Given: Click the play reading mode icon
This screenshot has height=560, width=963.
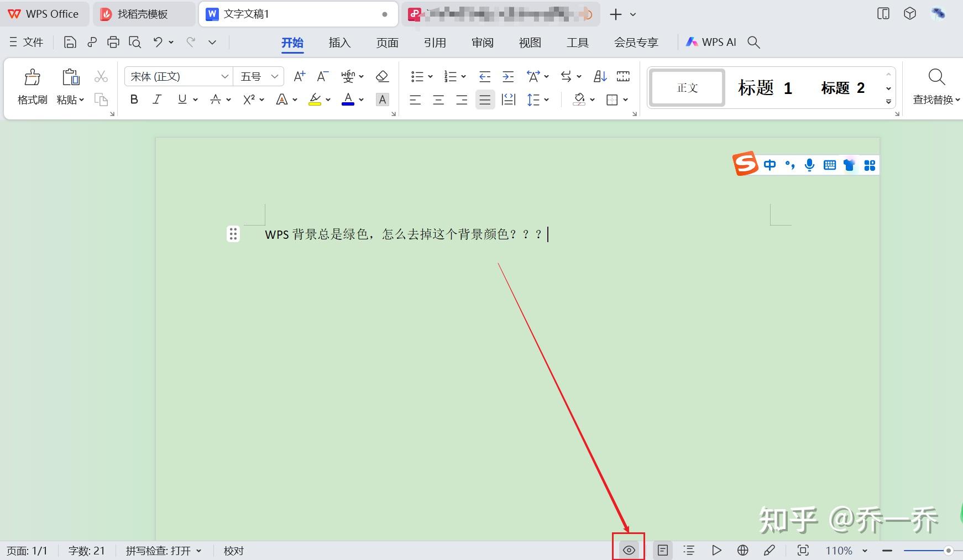Looking at the screenshot, I should pyautogui.click(x=716, y=550).
